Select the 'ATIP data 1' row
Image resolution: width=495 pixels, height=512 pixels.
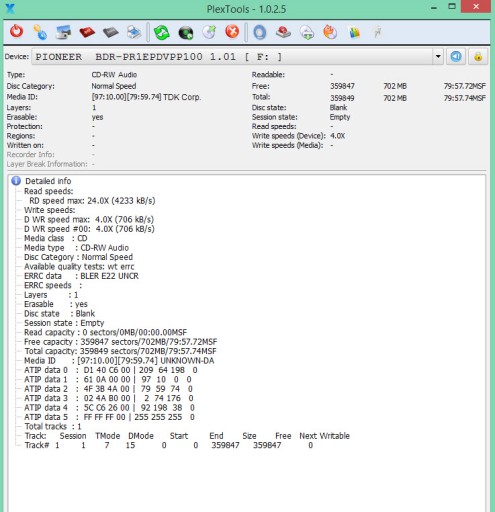(x=108, y=379)
